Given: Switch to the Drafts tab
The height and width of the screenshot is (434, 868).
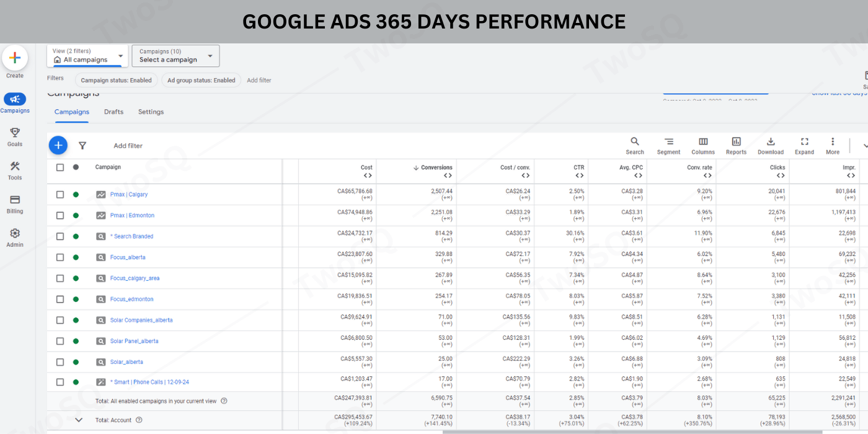Looking at the screenshot, I should [113, 112].
